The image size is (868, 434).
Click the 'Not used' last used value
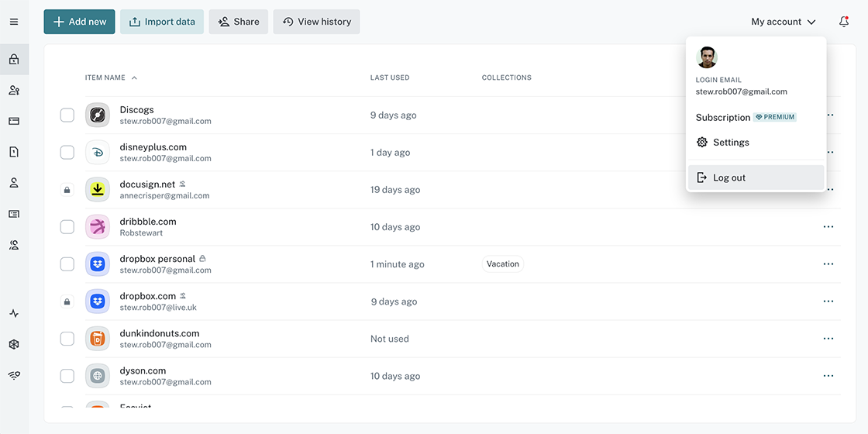(x=390, y=339)
